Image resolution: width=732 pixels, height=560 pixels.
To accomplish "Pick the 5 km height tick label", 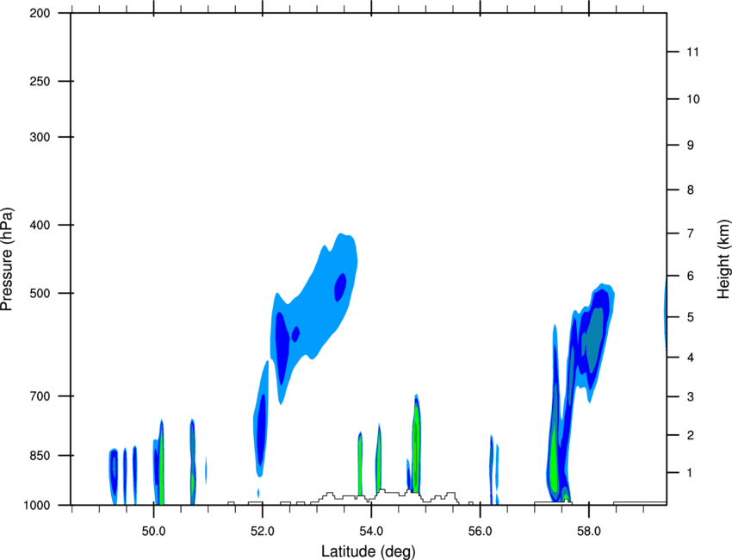I will (690, 318).
